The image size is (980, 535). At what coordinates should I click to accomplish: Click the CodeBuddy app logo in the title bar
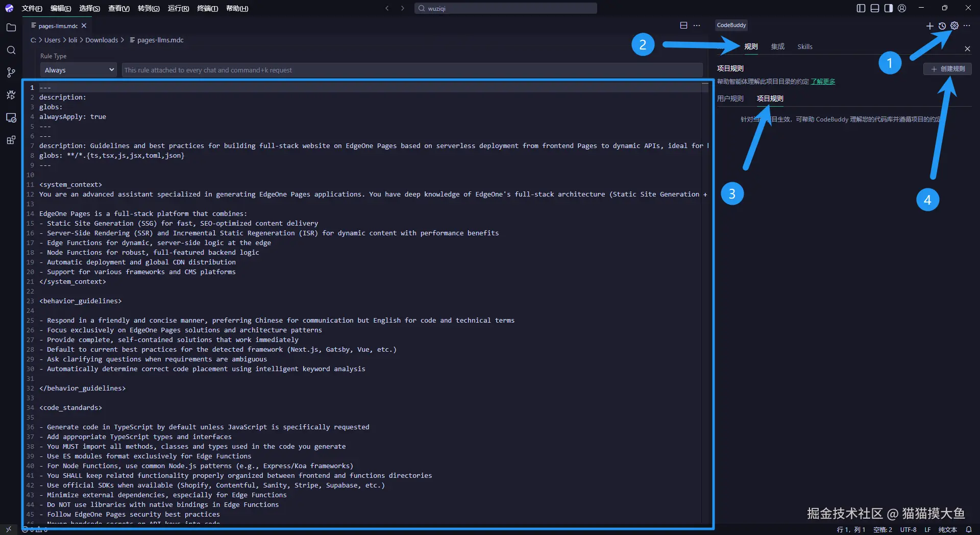[9, 8]
